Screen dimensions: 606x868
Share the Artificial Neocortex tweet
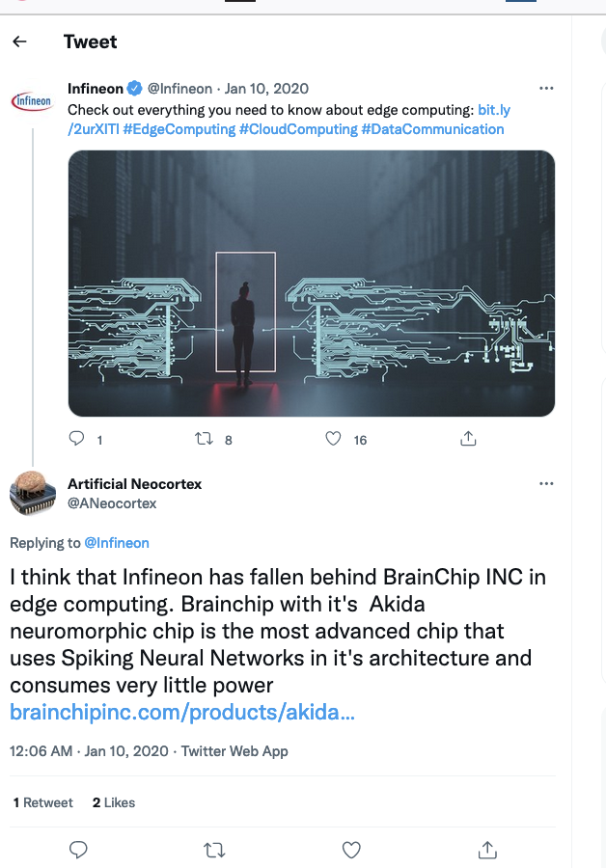coord(488,850)
